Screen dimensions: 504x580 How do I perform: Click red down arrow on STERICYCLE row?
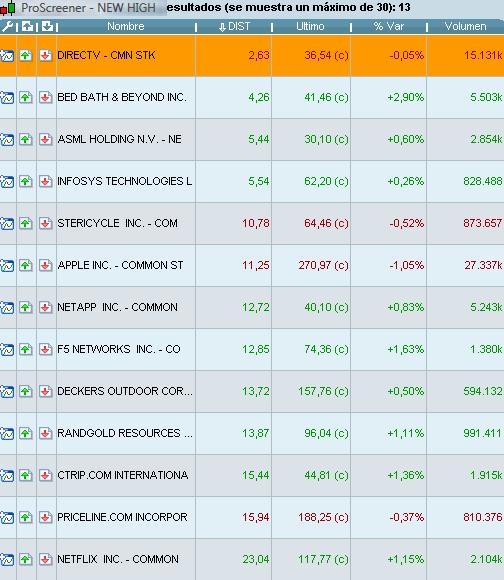[x=45, y=223]
